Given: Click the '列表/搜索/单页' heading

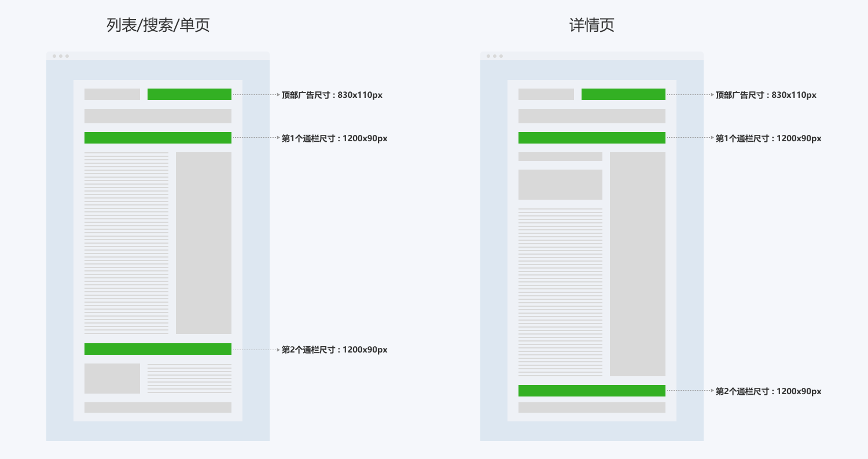Looking at the screenshot, I should tap(158, 25).
